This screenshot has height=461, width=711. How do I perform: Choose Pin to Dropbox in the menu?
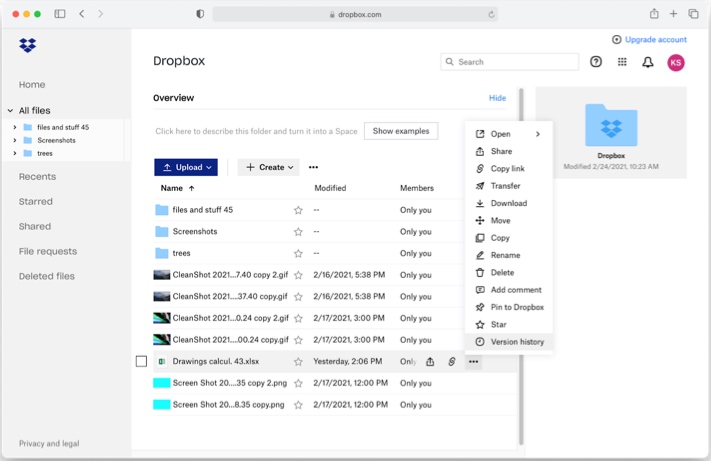pos(509,307)
